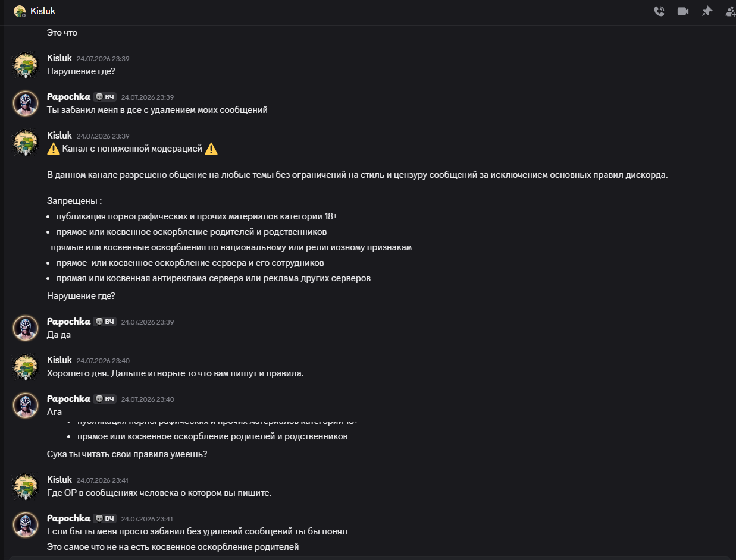Add friends to DM icon
The height and width of the screenshot is (560, 736).
pyautogui.click(x=730, y=11)
